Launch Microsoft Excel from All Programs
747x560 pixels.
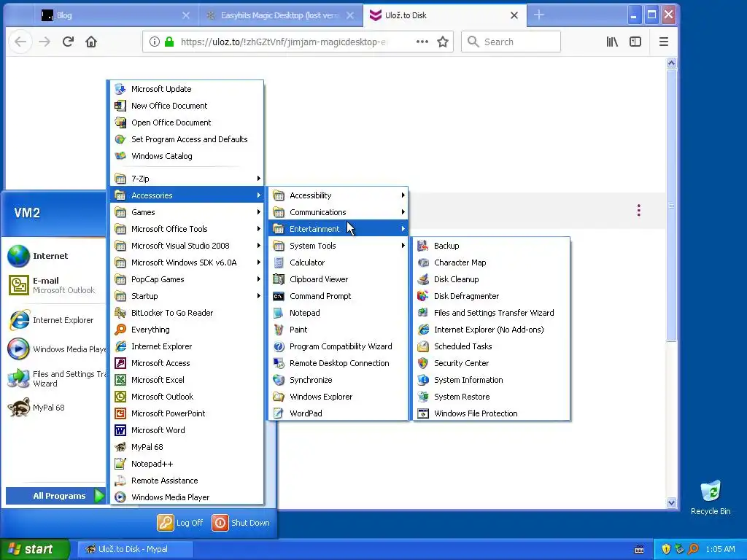pos(187,380)
